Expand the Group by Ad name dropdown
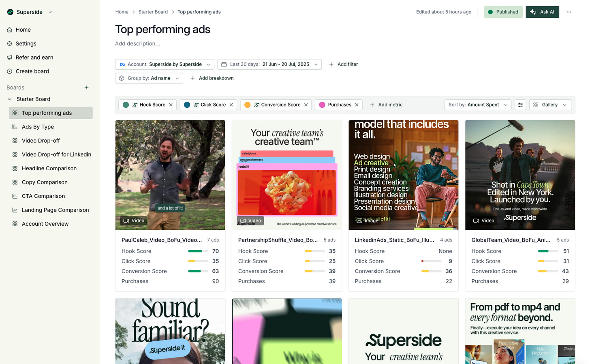 click(x=149, y=78)
